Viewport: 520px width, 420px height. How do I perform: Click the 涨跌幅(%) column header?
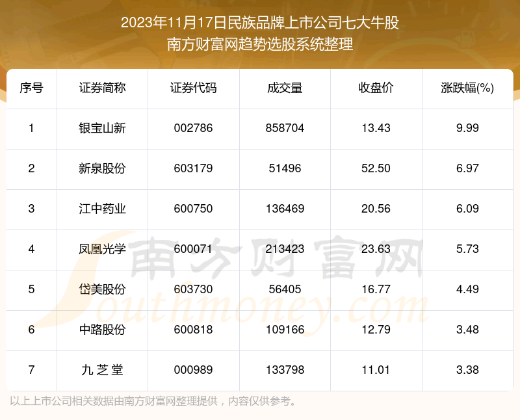(x=467, y=88)
